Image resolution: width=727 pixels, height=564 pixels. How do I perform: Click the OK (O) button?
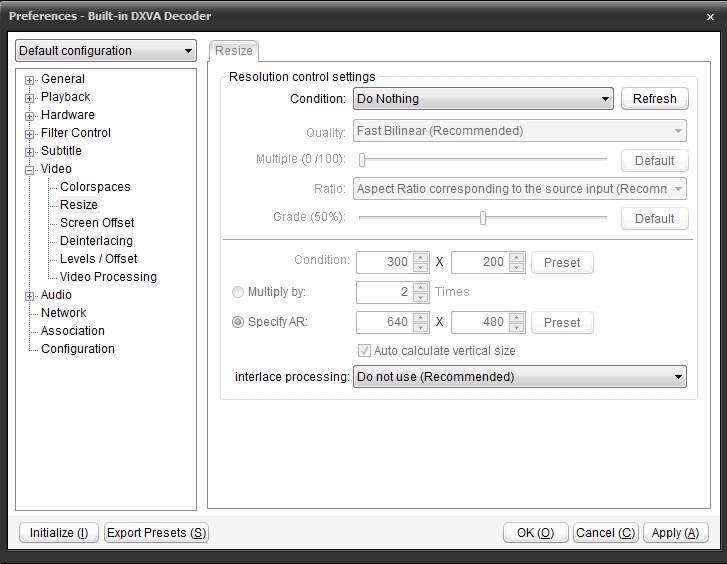click(x=536, y=532)
